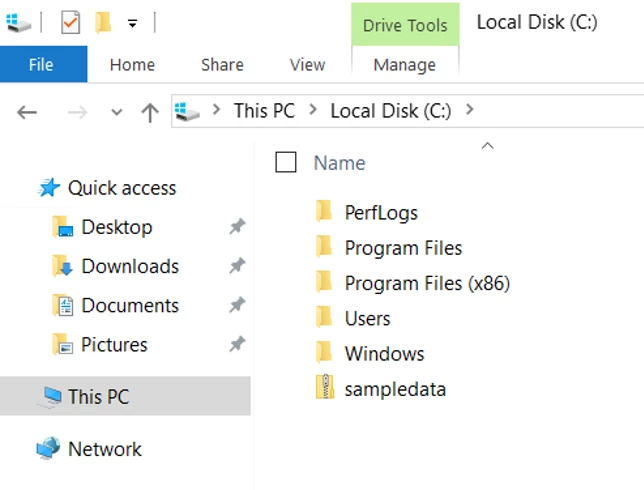644x490 pixels.
Task: Select the sampledata file name
Action: [x=395, y=389]
